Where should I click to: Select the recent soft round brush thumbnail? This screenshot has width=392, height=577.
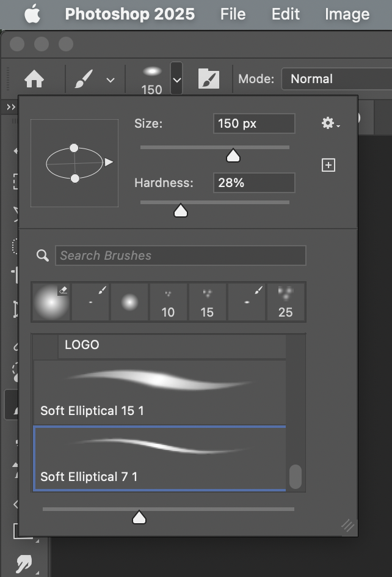click(x=51, y=302)
